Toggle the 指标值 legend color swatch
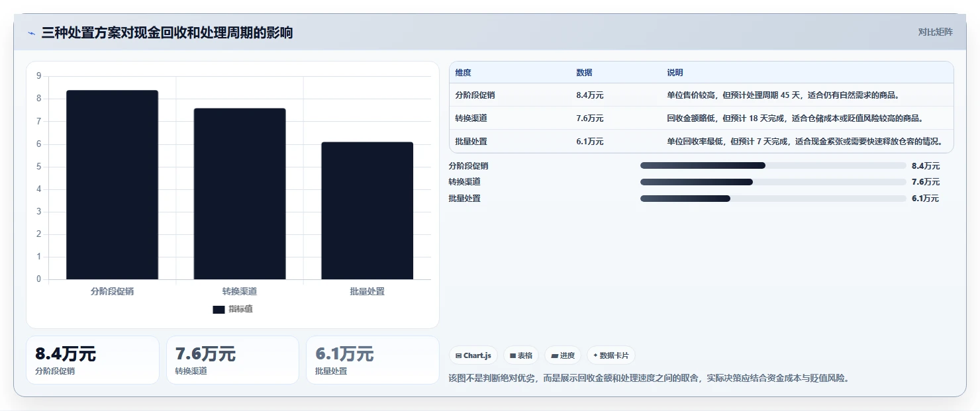Screen dimensions: 980x411 tap(219, 309)
